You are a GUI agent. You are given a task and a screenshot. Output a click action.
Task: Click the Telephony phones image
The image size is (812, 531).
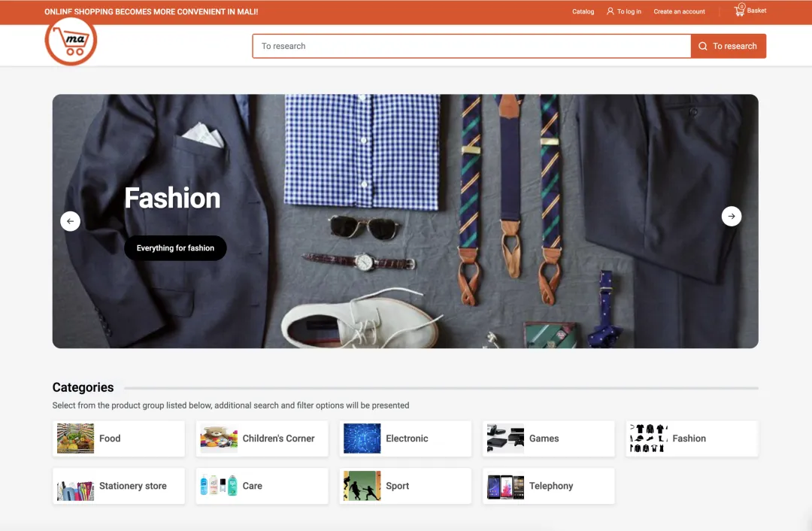pyautogui.click(x=505, y=487)
